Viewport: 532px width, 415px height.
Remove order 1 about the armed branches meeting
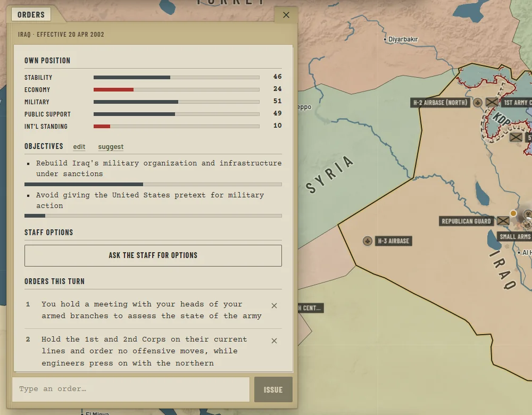point(274,306)
